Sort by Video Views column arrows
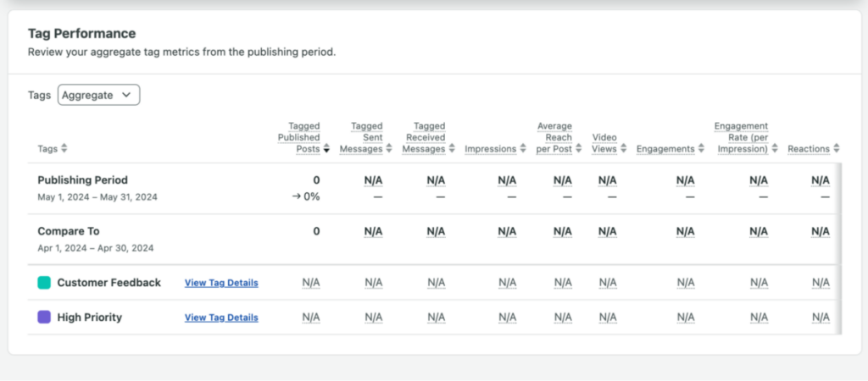 coord(624,149)
